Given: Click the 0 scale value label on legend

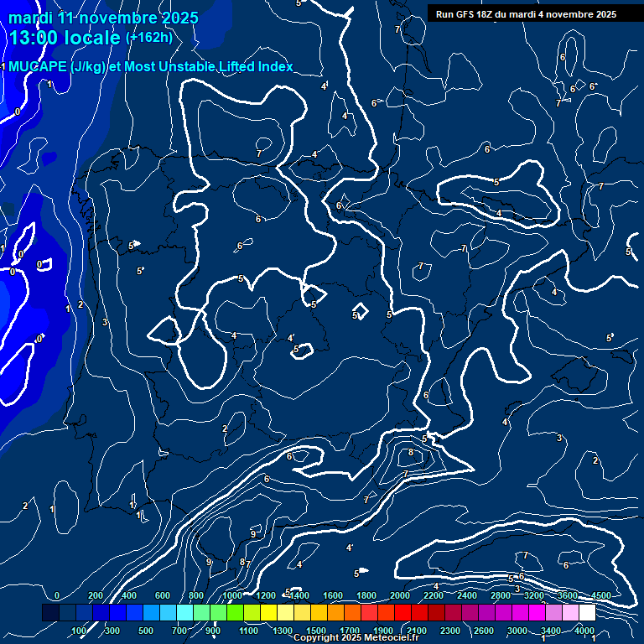Looking at the screenshot, I should (x=57, y=595).
